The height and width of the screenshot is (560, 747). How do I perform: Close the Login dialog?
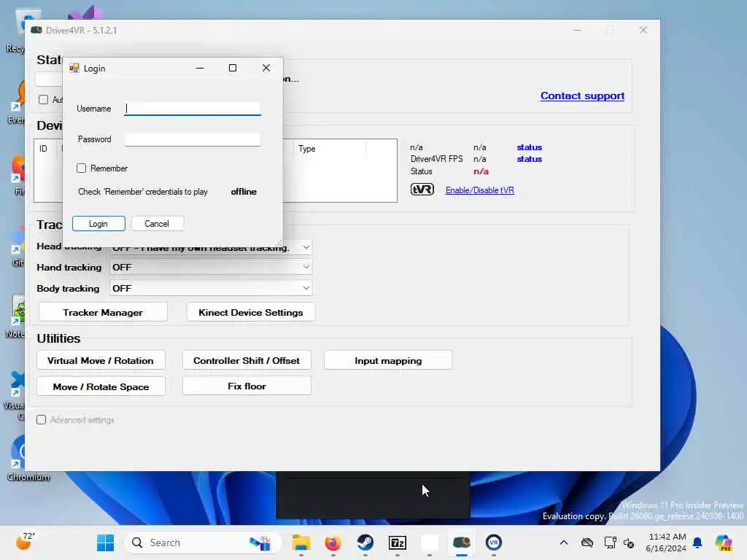point(266,68)
